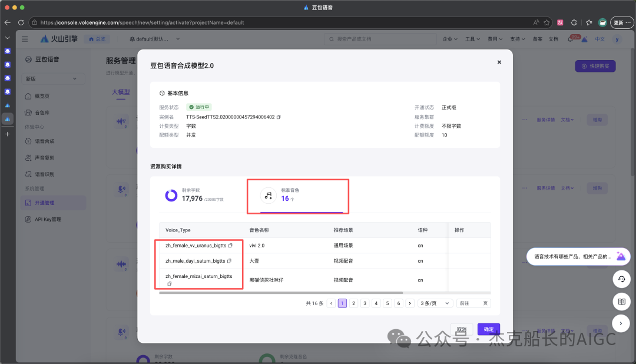Copy the zh_female_vv_uranus_bigtts voice type
The height and width of the screenshot is (364, 636).
(230, 246)
